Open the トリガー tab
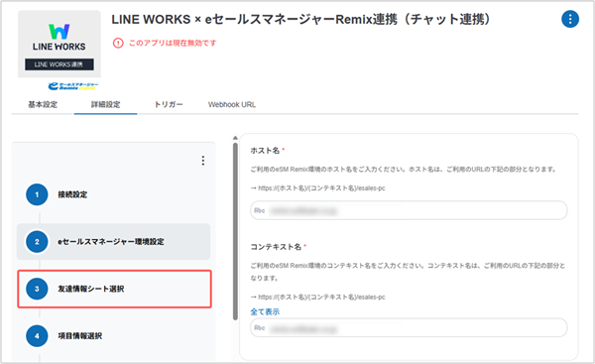Screen dimensions: 595x364 [x=169, y=105]
